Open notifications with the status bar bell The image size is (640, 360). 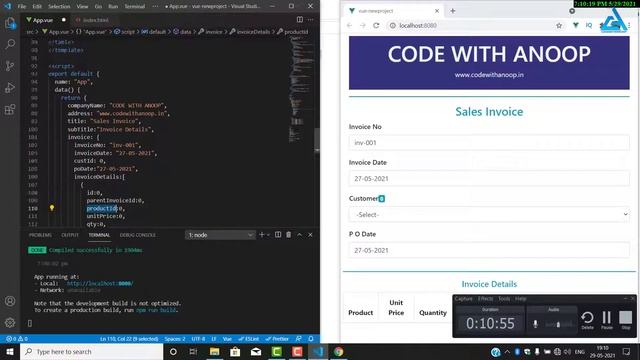tap(311, 339)
